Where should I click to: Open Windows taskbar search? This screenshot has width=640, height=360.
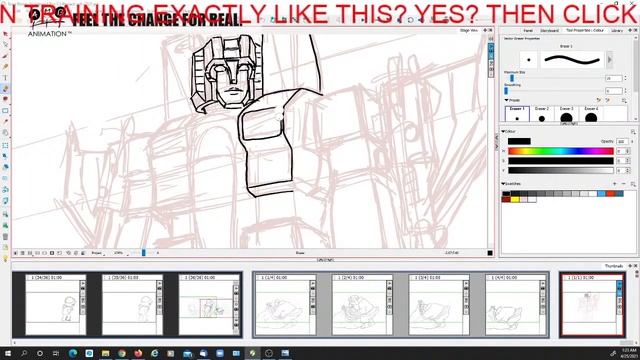(x=24, y=353)
